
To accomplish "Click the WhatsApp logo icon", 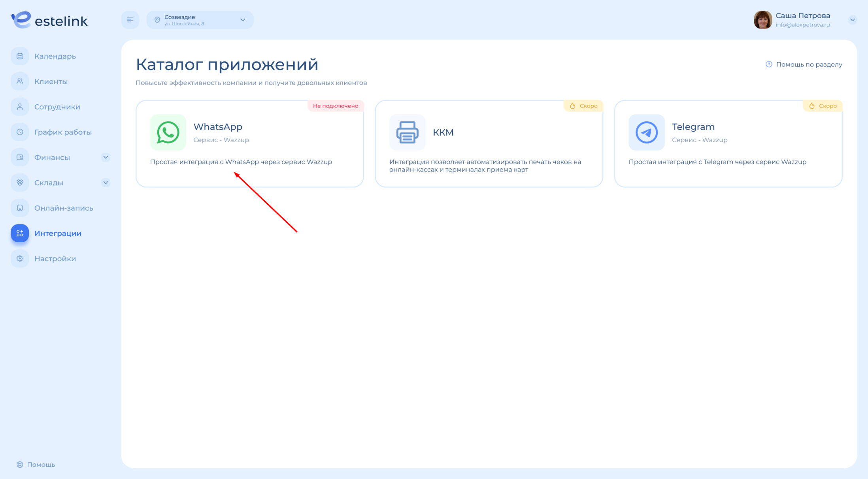I will coord(168,132).
